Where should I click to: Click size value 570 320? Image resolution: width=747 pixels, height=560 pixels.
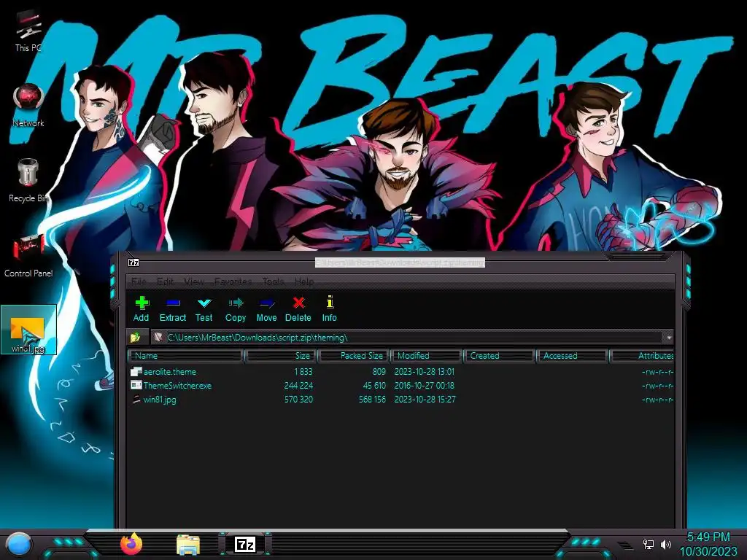pyautogui.click(x=298, y=399)
